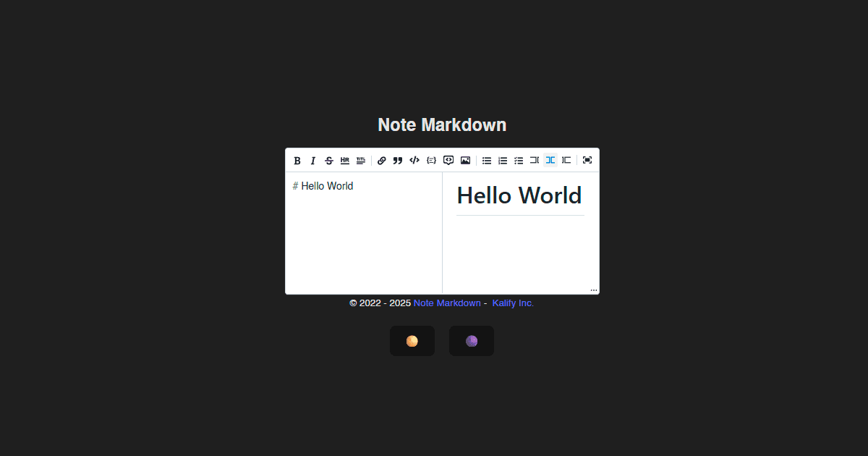Add an unordered bullet list

click(487, 161)
